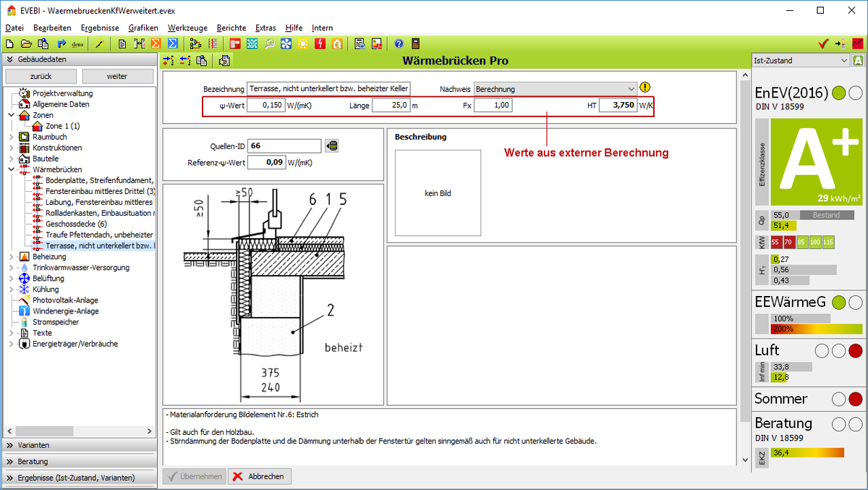Click the magnifier search toolbar icon
Image resolution: width=868 pixels, height=490 pixels.
click(x=268, y=43)
